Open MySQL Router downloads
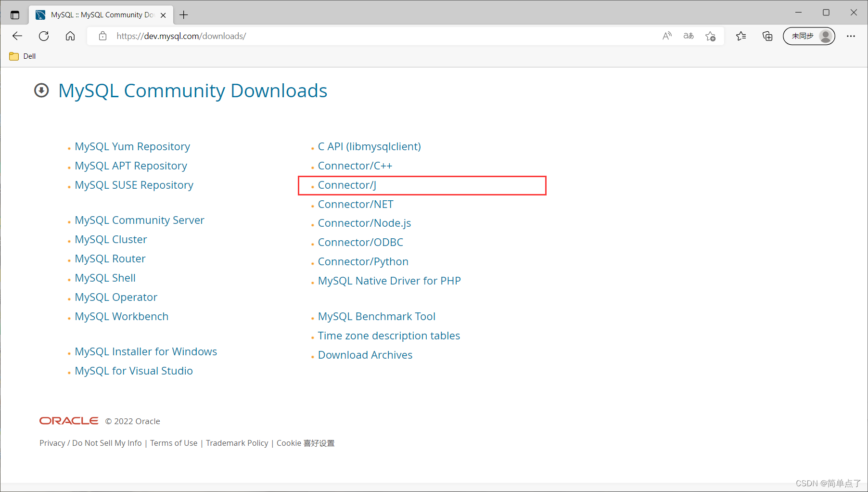 click(110, 259)
